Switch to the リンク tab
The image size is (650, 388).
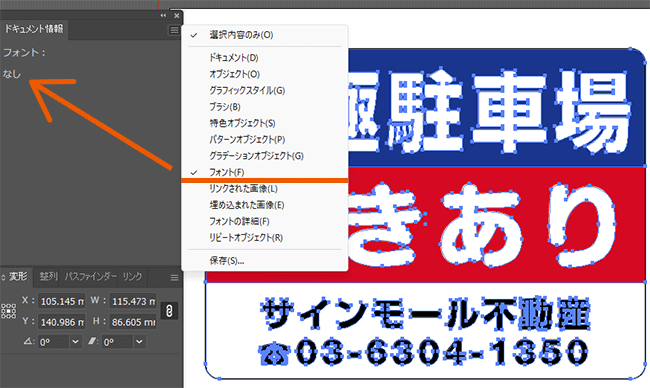click(x=132, y=276)
